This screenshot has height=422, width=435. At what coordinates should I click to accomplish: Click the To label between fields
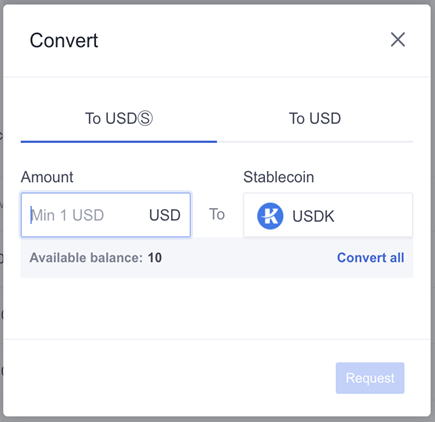click(217, 214)
